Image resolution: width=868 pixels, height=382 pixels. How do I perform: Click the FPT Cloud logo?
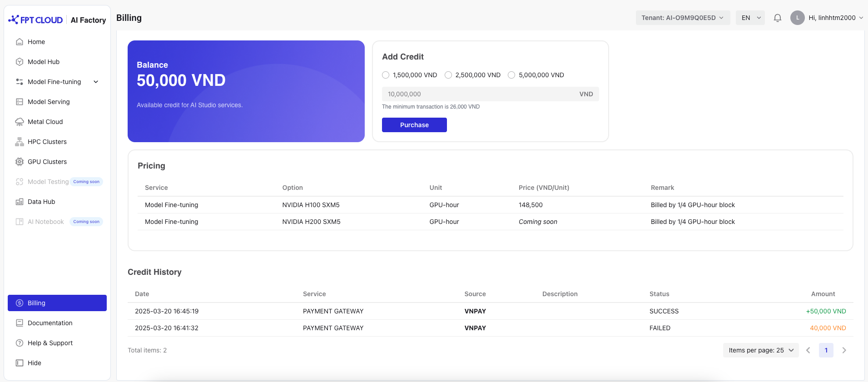coord(35,20)
